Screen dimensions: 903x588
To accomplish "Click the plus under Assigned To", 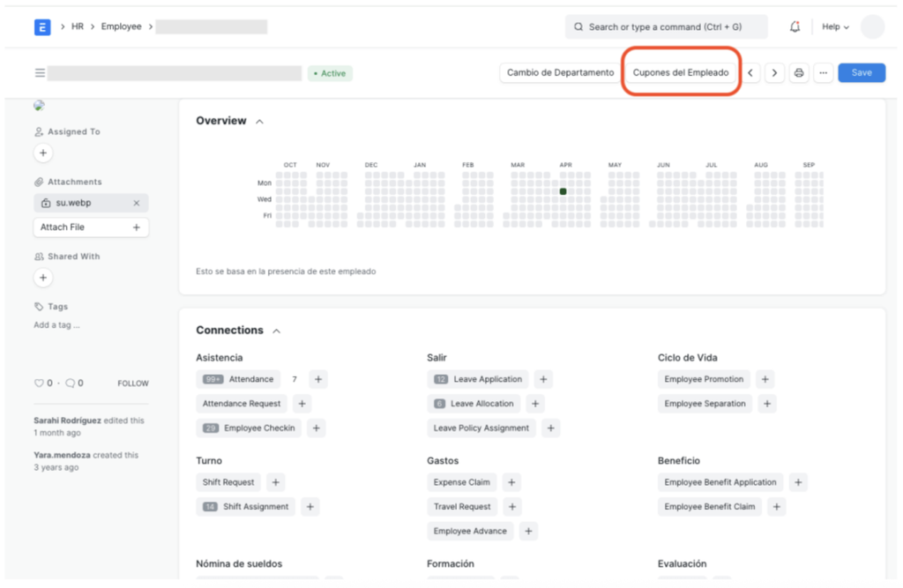I will pos(43,153).
